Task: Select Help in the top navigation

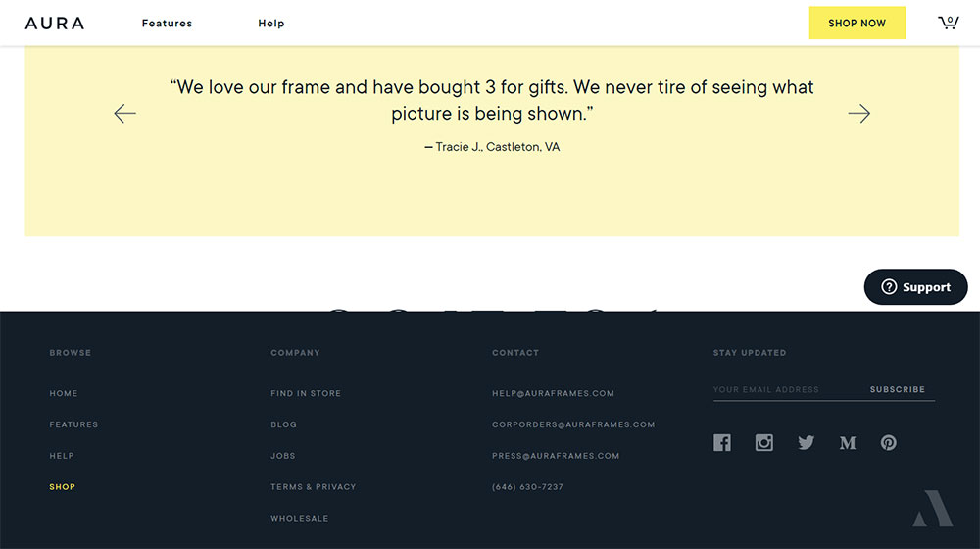Action: click(x=271, y=24)
